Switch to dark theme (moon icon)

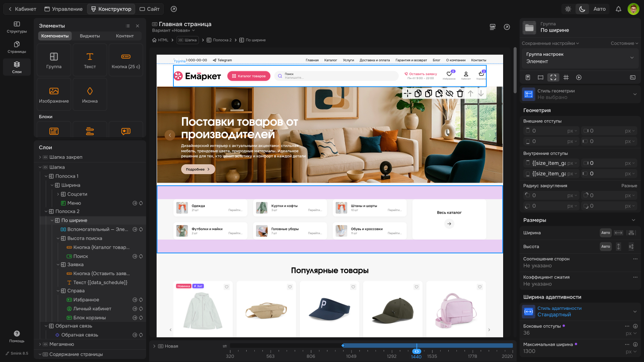tap(582, 9)
